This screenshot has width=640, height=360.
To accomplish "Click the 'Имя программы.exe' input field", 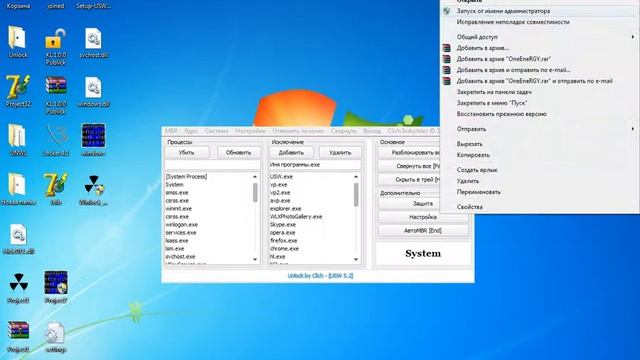I will [x=315, y=165].
